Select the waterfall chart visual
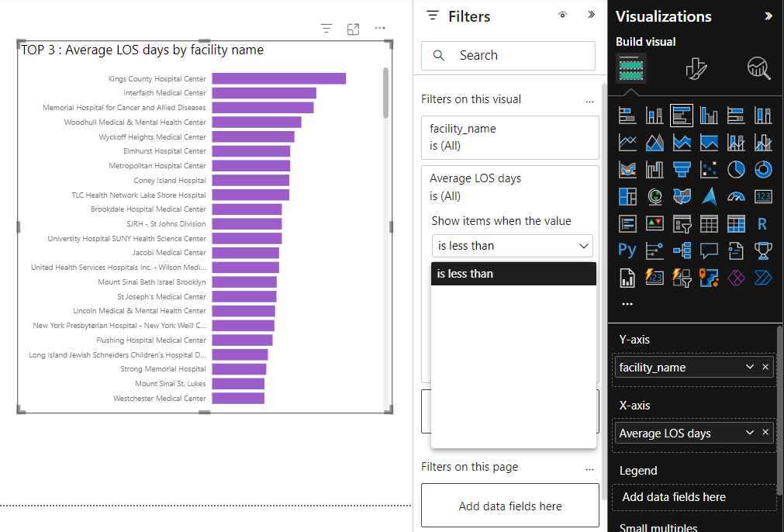This screenshot has width=784, height=532. point(654,170)
